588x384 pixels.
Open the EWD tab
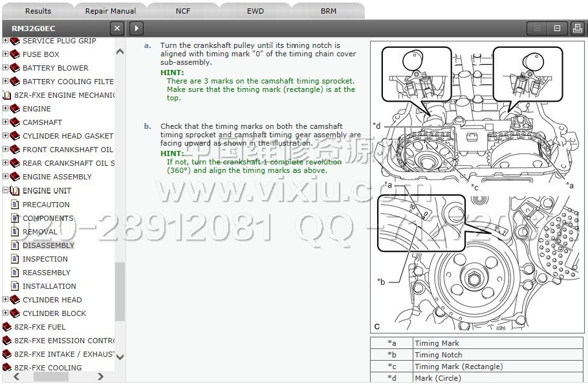(x=256, y=11)
